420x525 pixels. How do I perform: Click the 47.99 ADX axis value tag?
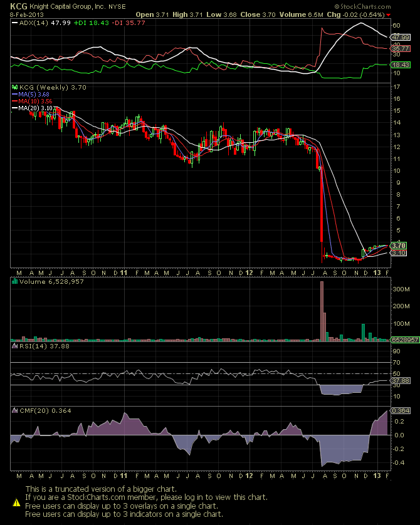(401, 37)
